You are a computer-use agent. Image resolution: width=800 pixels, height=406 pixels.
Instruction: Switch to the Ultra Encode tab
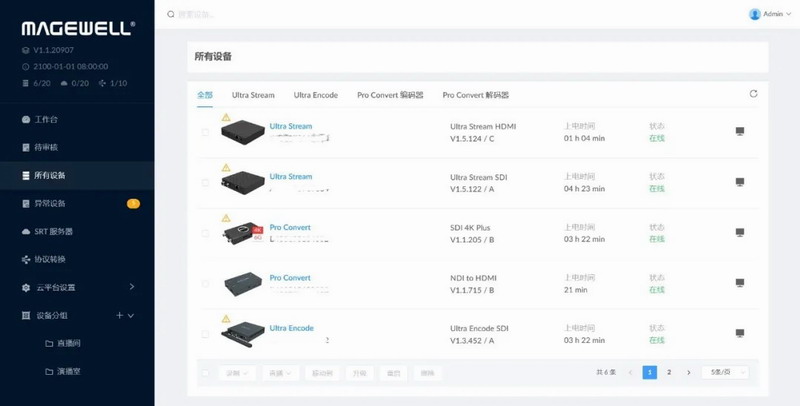click(315, 95)
